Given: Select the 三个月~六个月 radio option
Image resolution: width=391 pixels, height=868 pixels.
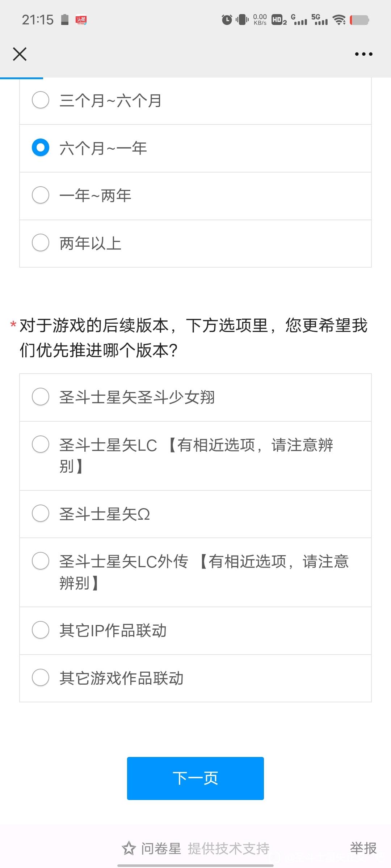Looking at the screenshot, I should tap(195, 101).
